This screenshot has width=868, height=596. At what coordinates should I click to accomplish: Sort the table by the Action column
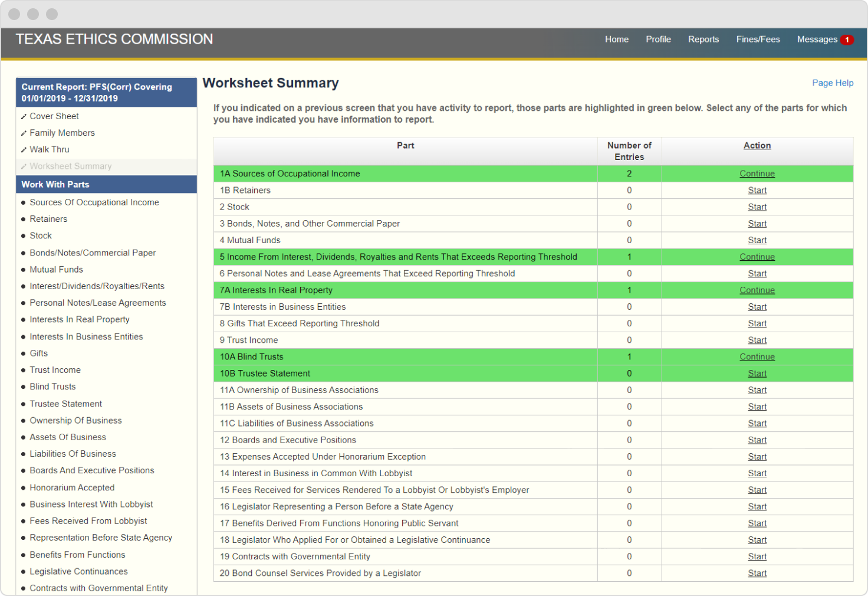[x=757, y=145]
